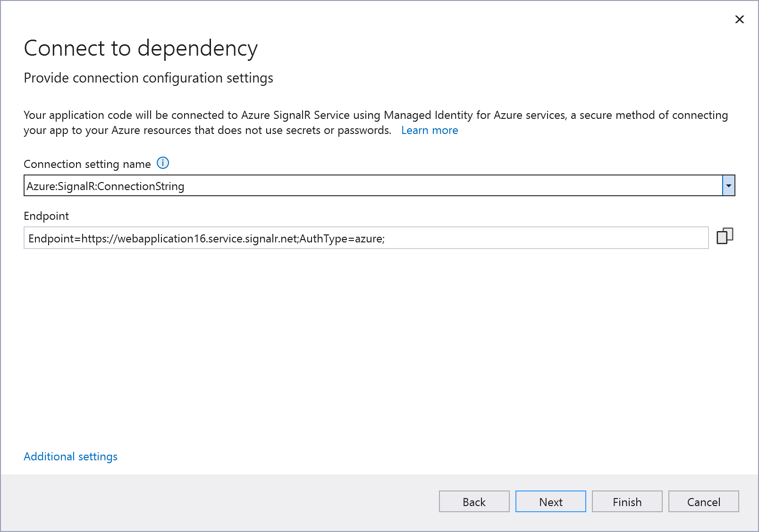This screenshot has width=759, height=532.
Task: Cancel the dependency connection dialog
Action: (703, 501)
